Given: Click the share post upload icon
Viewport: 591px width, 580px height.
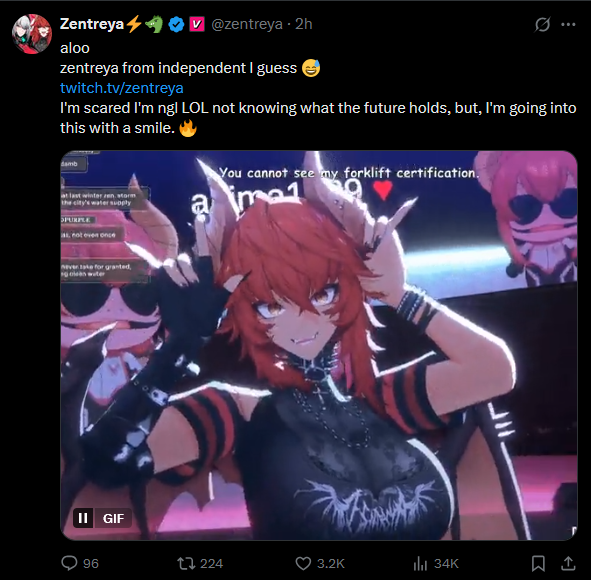Looking at the screenshot, I should (568, 563).
